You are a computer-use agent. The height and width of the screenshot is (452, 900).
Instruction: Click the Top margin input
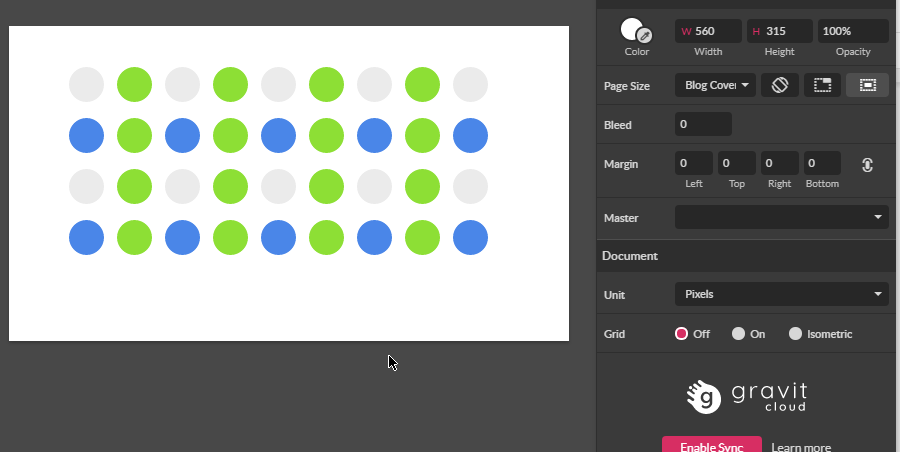tap(736, 163)
